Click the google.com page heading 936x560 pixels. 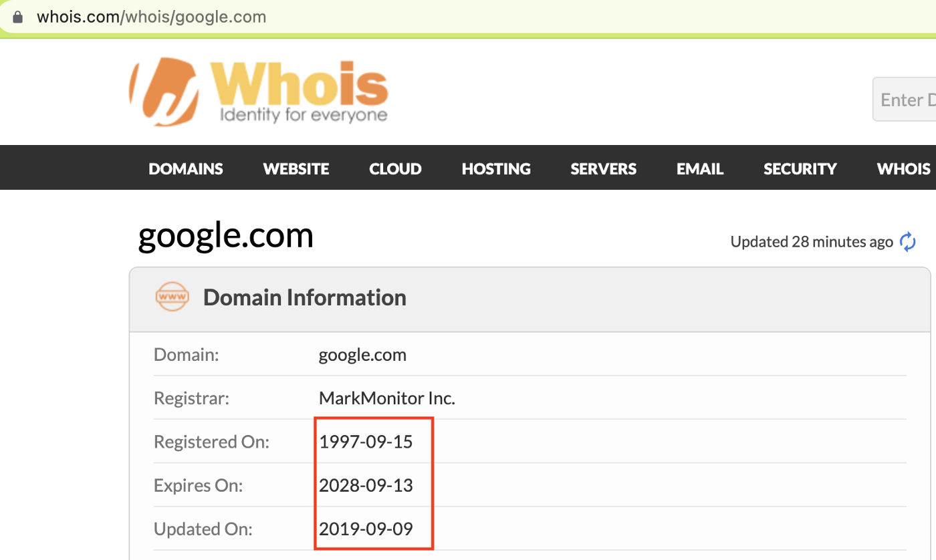(x=225, y=235)
